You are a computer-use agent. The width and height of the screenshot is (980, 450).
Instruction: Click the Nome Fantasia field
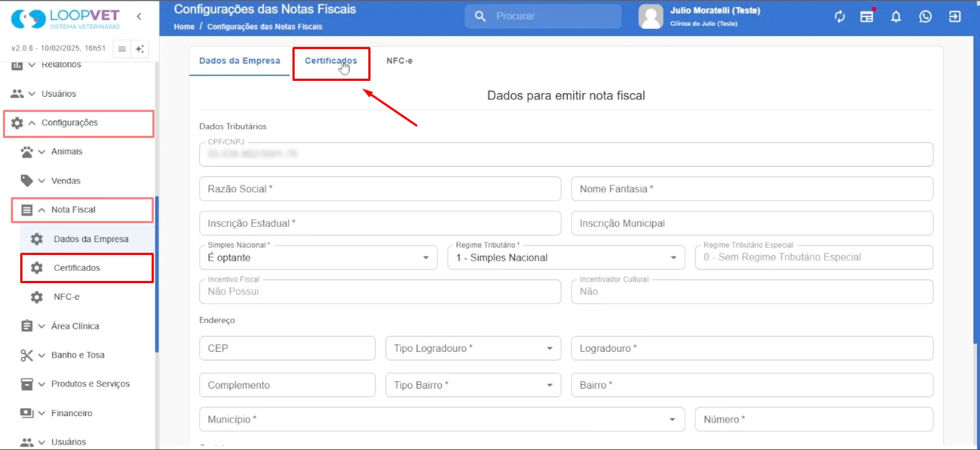pyautogui.click(x=752, y=189)
